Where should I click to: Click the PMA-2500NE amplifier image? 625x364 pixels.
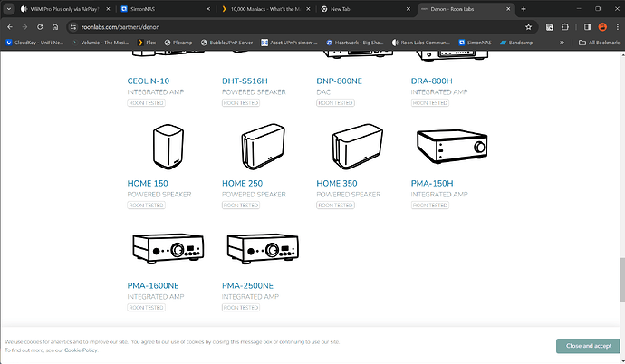[263, 248]
